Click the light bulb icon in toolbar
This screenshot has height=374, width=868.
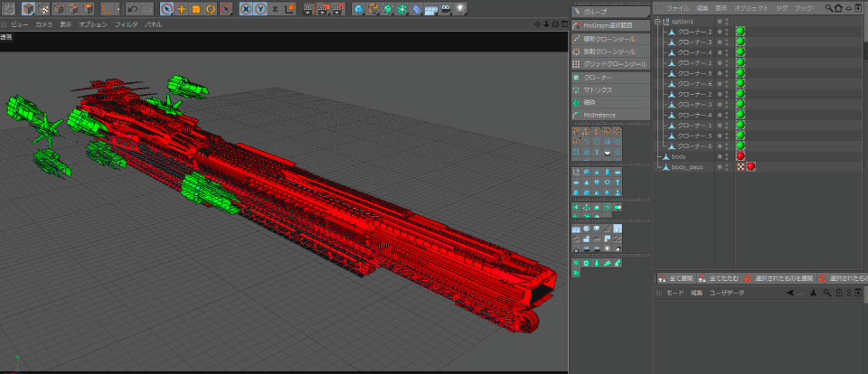coord(460,9)
